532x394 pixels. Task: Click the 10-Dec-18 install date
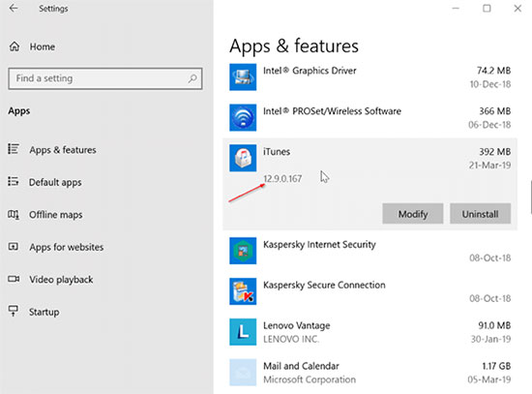pyautogui.click(x=490, y=84)
